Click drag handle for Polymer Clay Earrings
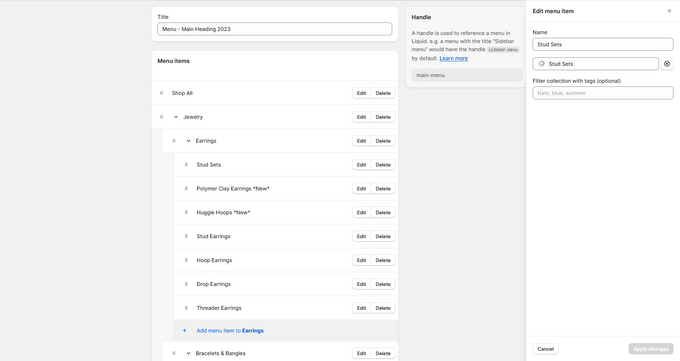This screenshot has width=680, height=361. coord(186,188)
